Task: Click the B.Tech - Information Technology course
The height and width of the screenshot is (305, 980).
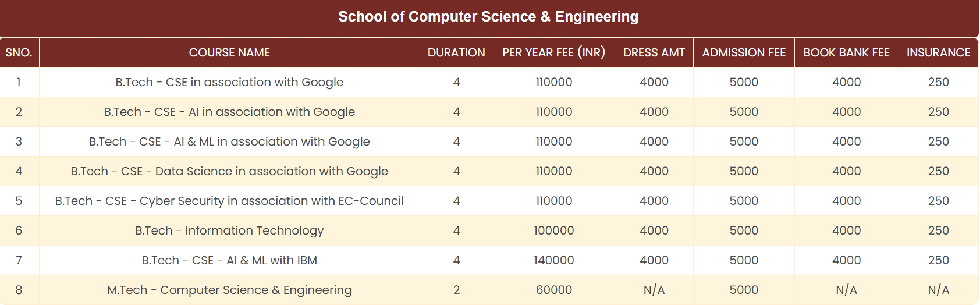Action: click(x=229, y=230)
